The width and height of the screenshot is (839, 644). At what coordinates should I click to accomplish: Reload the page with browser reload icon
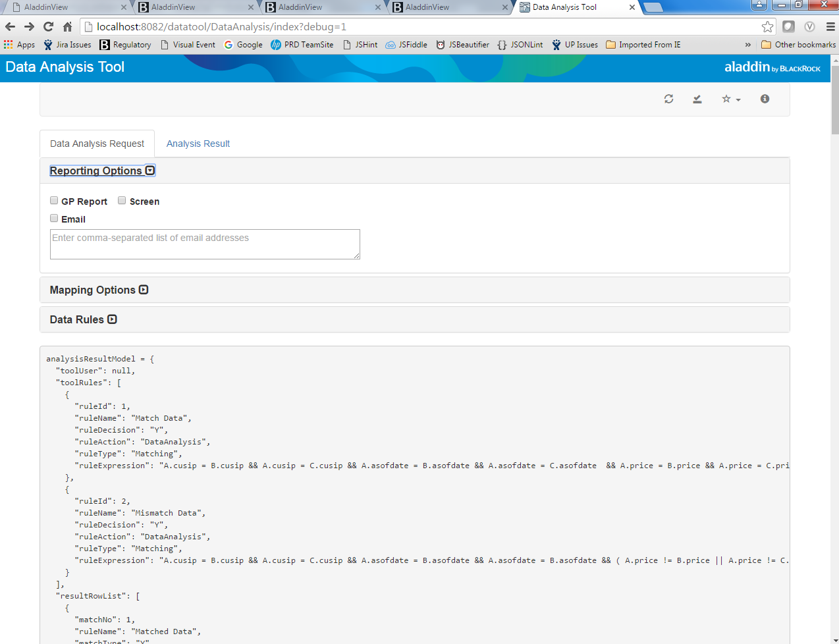(48, 27)
